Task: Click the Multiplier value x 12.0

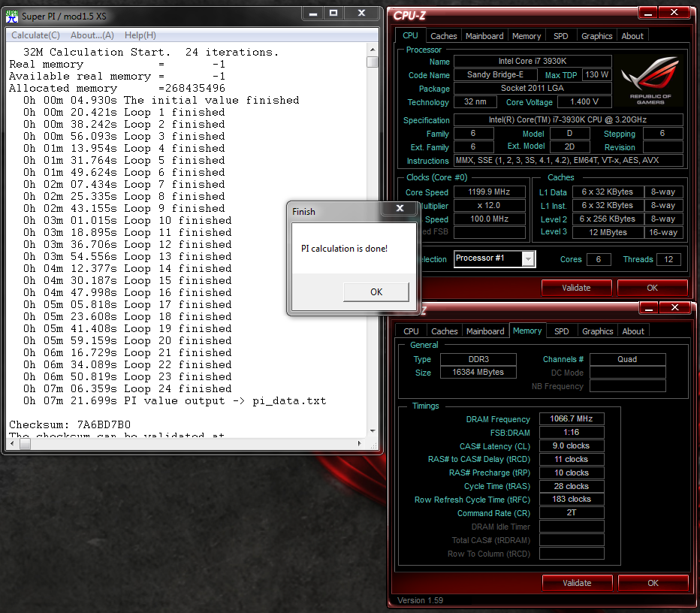Action: pos(489,205)
